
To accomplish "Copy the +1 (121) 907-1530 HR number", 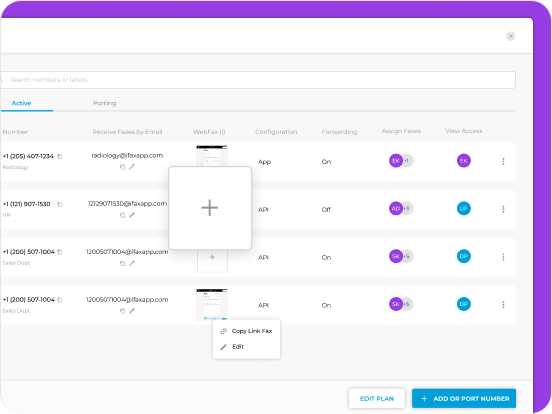I will tap(59, 204).
